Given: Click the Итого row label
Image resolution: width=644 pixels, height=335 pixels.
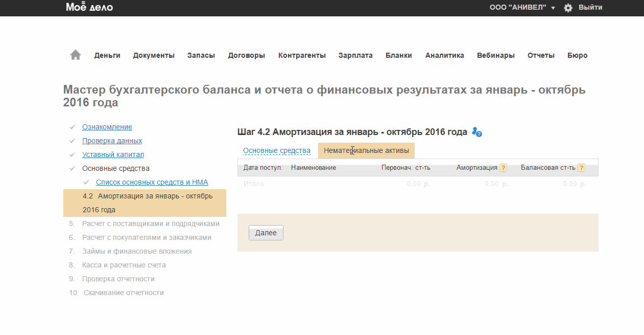Looking at the screenshot, I should pos(254,184).
